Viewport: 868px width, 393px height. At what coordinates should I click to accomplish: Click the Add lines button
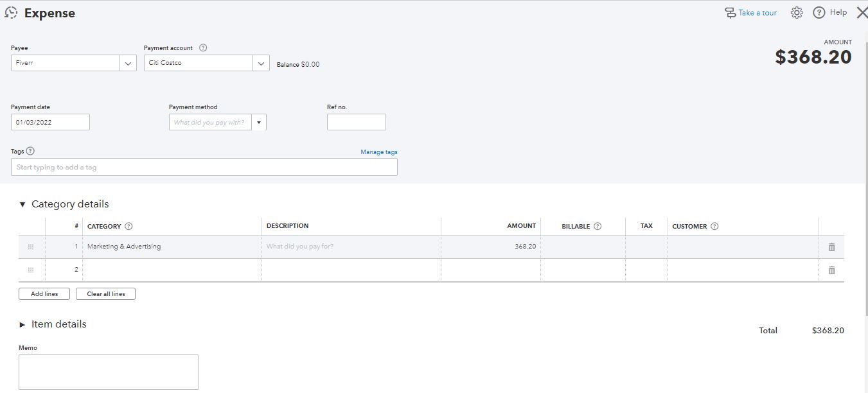(44, 294)
